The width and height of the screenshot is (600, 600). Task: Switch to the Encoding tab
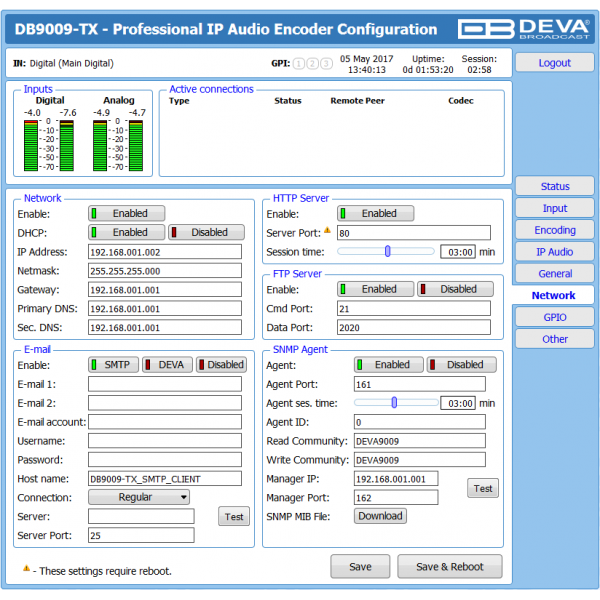555,230
